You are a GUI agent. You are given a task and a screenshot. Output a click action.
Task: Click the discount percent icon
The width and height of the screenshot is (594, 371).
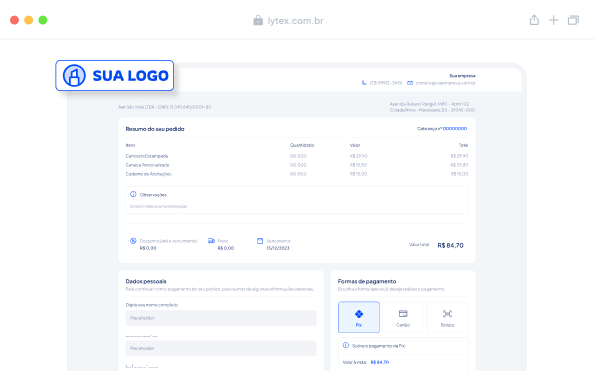pos(133,241)
